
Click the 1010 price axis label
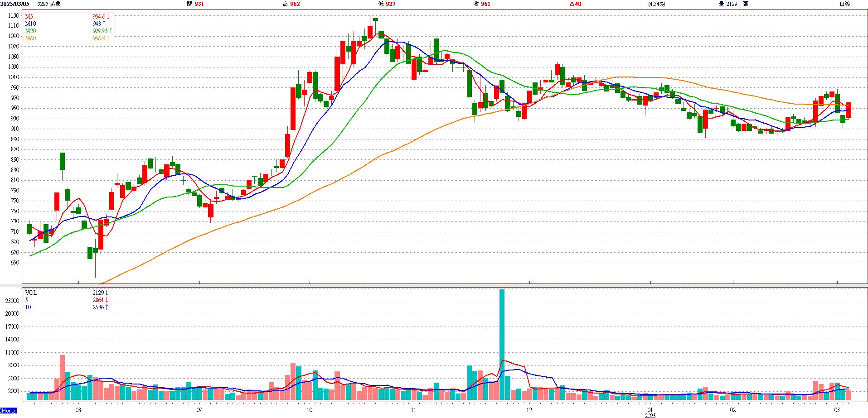coord(14,77)
